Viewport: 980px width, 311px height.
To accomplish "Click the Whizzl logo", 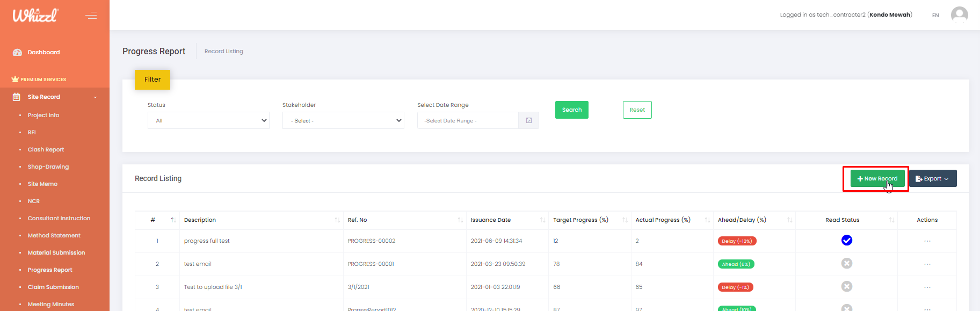I will [35, 16].
